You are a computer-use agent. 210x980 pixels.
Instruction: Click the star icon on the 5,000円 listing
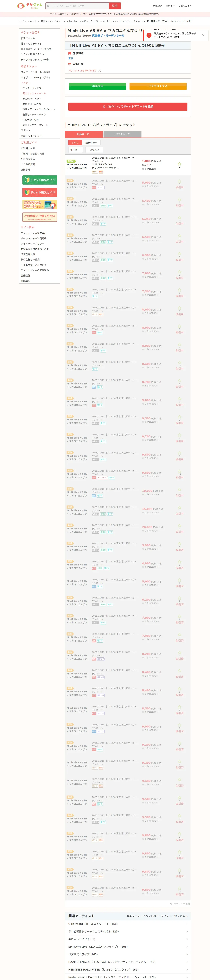pyautogui.click(x=180, y=181)
